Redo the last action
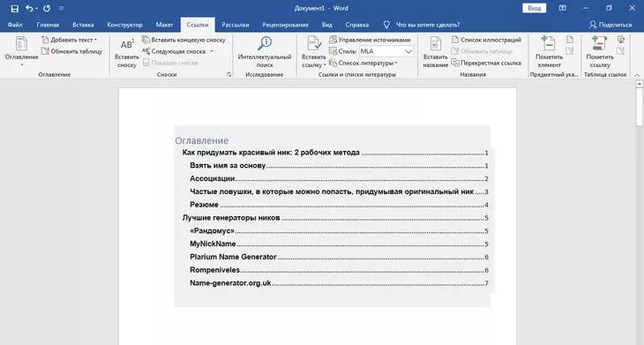644x345 pixels. click(47, 8)
